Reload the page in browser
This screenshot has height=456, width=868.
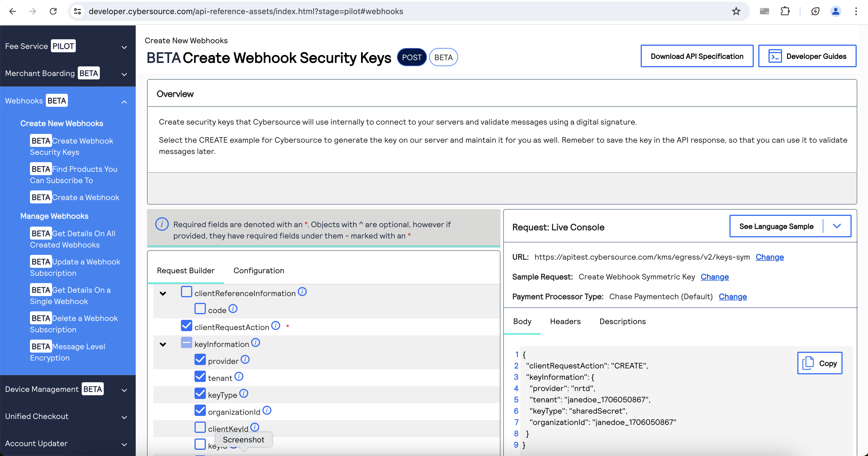click(53, 12)
